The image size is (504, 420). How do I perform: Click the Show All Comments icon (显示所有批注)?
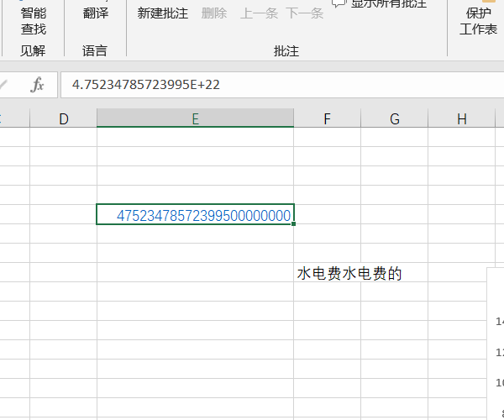(x=339, y=4)
